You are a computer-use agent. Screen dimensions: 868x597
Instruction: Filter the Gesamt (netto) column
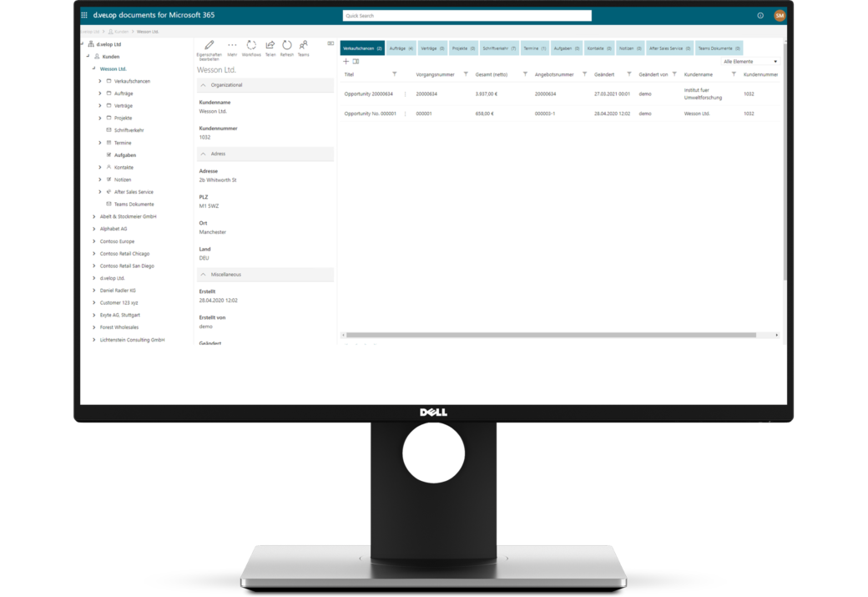pos(525,74)
